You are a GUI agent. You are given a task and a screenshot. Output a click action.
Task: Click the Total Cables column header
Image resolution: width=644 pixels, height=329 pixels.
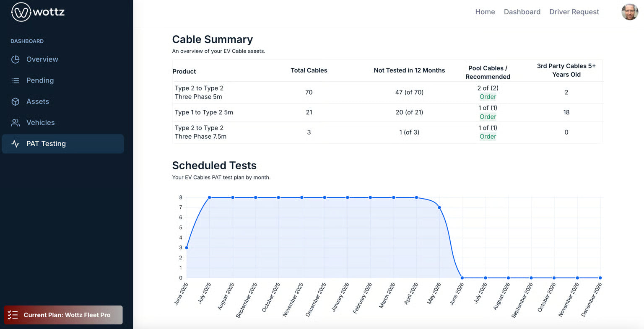(309, 70)
